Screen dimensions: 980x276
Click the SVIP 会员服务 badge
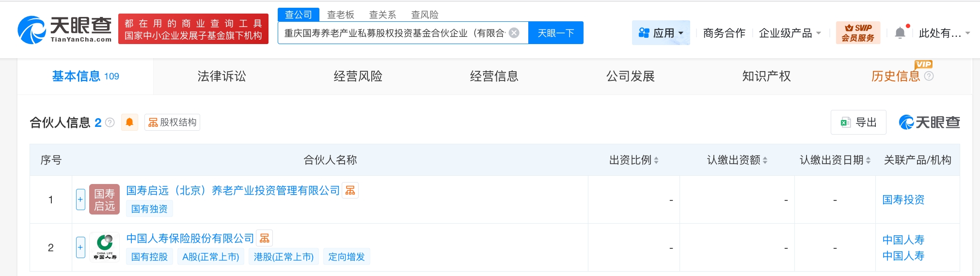858,33
